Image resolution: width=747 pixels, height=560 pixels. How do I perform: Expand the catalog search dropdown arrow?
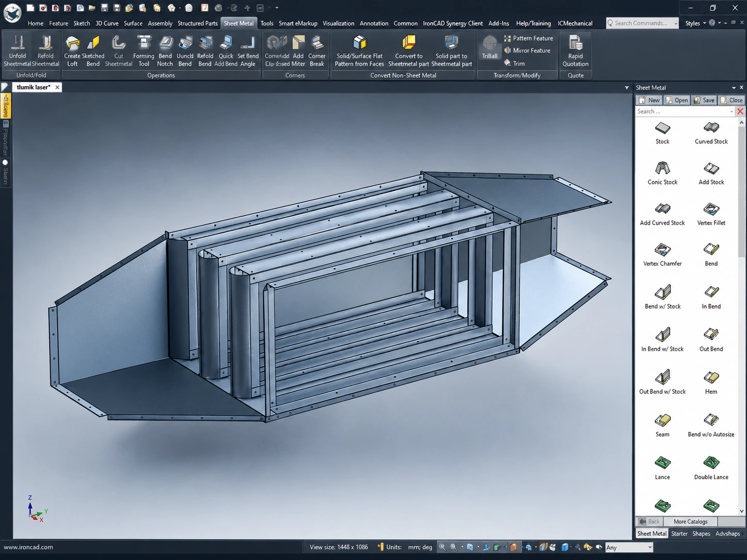point(732,111)
